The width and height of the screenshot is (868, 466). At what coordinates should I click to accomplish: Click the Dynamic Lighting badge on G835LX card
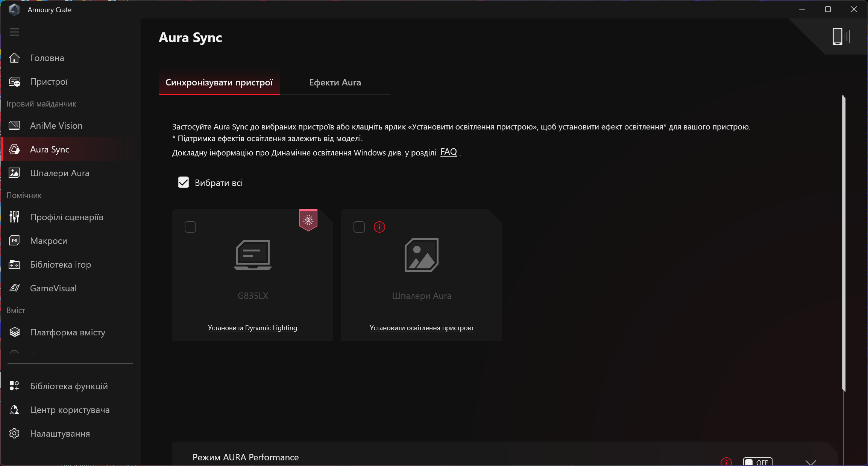(x=308, y=220)
